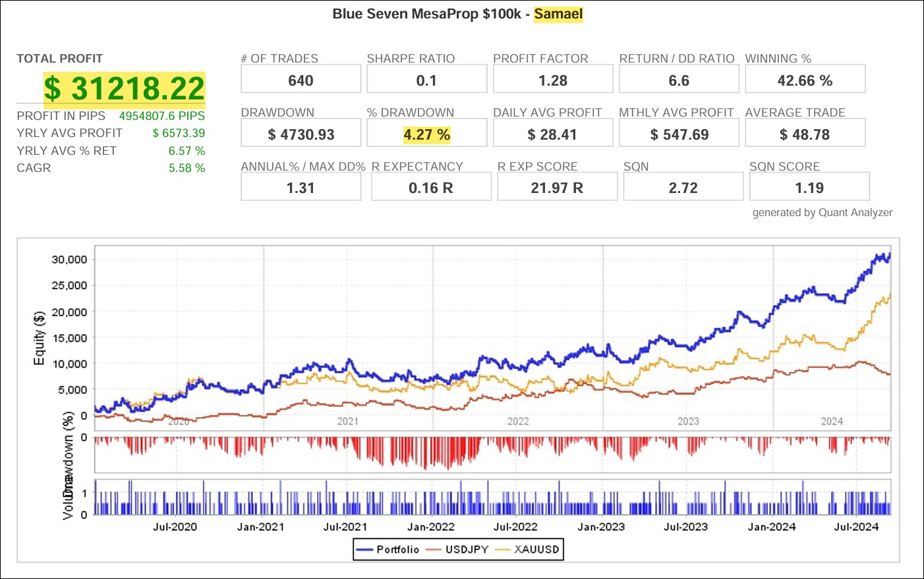Click the Jul-2020 x-axis label
The height and width of the screenshot is (579, 924).
pyautogui.click(x=175, y=527)
